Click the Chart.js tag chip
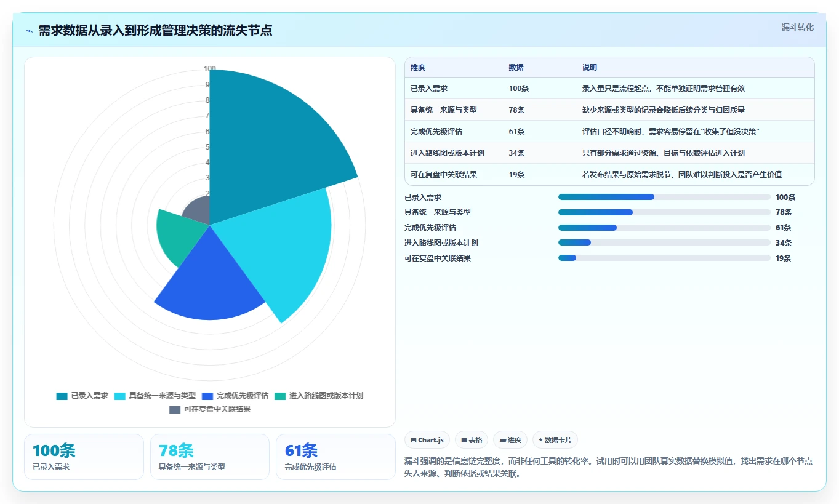The image size is (839, 504). pyautogui.click(x=427, y=440)
